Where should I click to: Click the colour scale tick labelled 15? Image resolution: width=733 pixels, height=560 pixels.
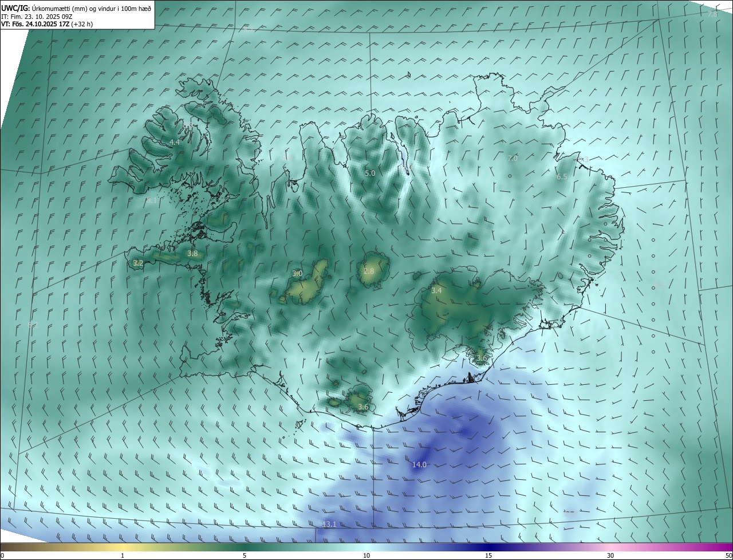click(x=488, y=555)
